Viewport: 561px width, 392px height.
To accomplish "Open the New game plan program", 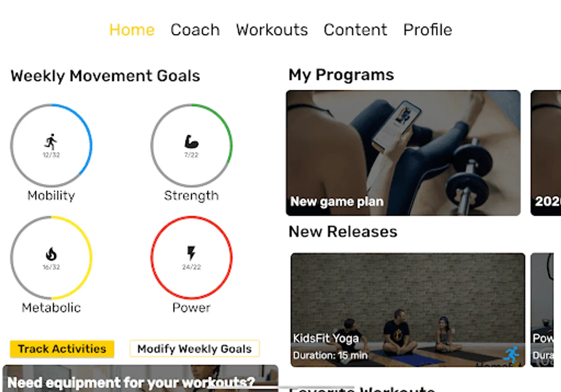I will pyautogui.click(x=403, y=153).
